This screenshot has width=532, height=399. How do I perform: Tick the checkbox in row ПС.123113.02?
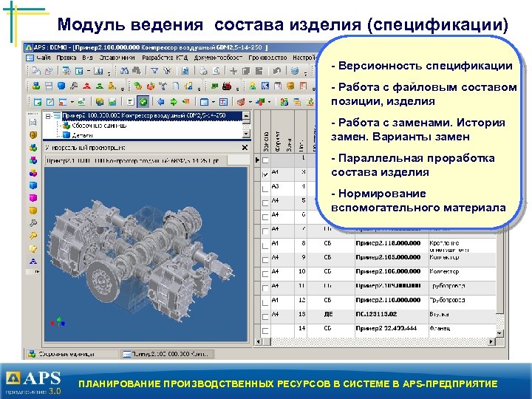265,317
